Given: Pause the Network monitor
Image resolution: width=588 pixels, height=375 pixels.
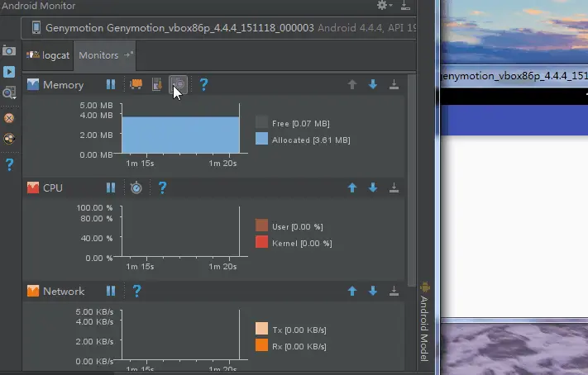Looking at the screenshot, I should 111,291.
